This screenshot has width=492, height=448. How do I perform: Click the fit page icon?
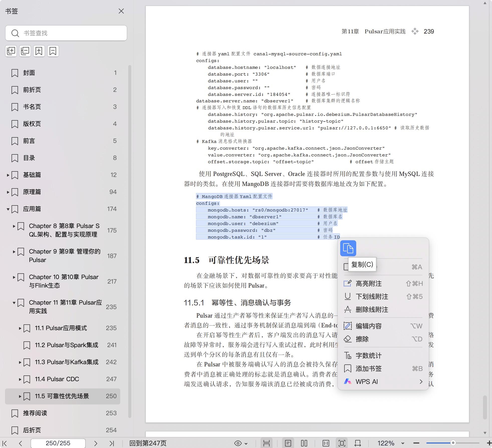342,443
